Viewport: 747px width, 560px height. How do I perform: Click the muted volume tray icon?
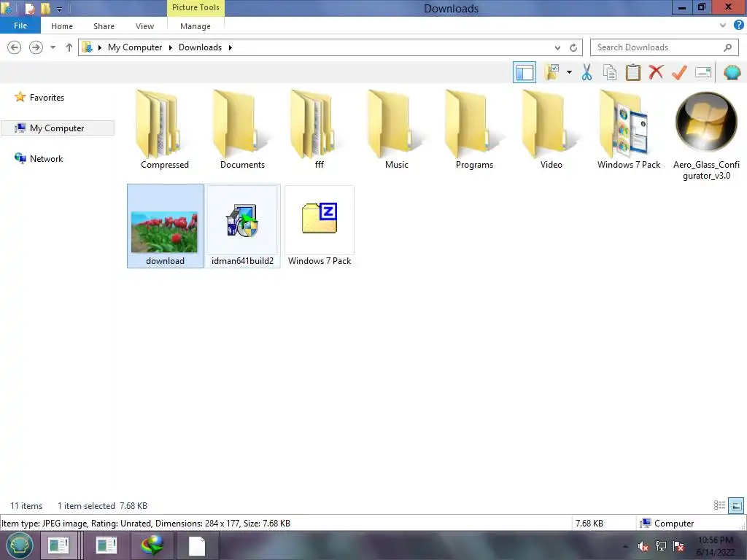pyautogui.click(x=643, y=546)
